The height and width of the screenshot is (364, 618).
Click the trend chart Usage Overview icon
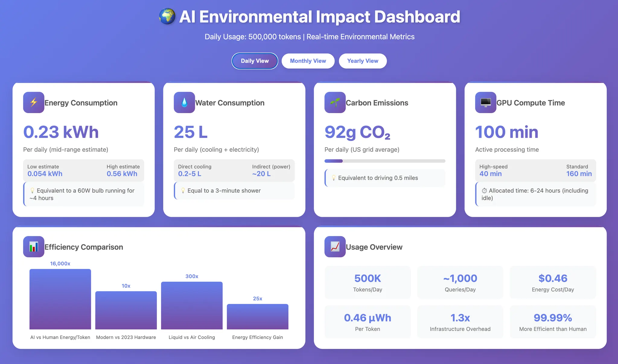[335, 247]
